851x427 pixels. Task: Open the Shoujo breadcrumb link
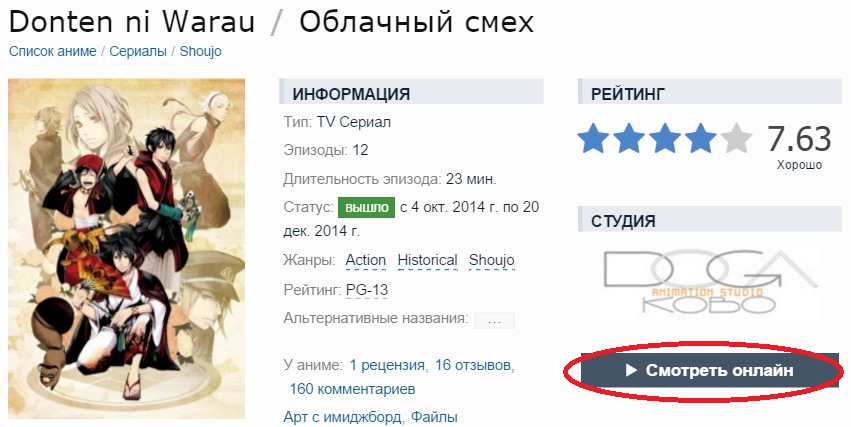[200, 52]
